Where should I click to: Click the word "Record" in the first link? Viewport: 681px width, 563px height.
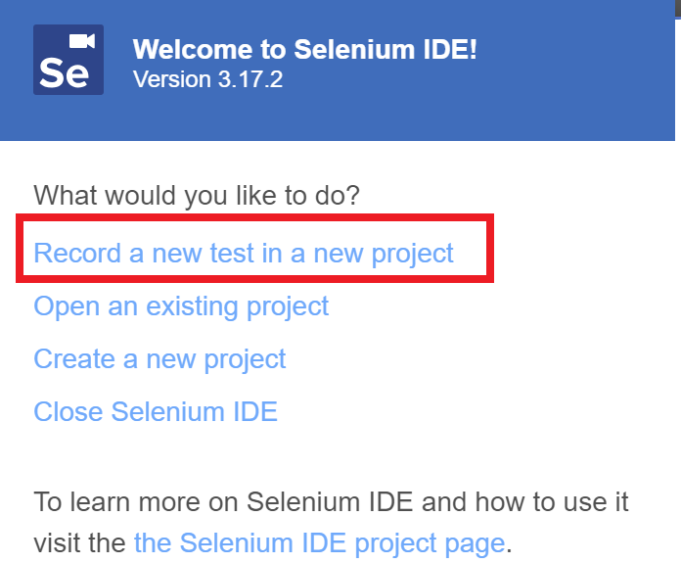pos(77,253)
